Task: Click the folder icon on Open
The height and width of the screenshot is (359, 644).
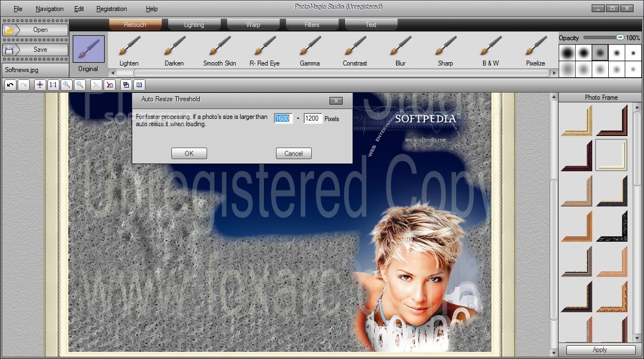Action: pos(9,30)
